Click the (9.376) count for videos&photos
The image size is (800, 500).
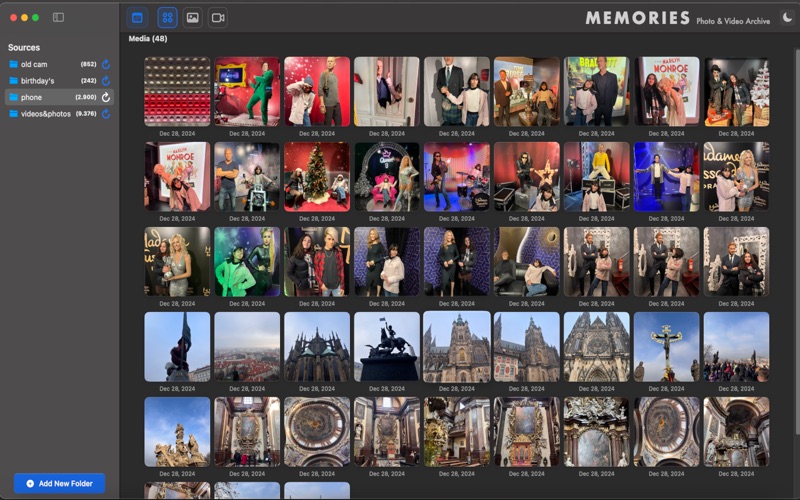(x=86, y=114)
